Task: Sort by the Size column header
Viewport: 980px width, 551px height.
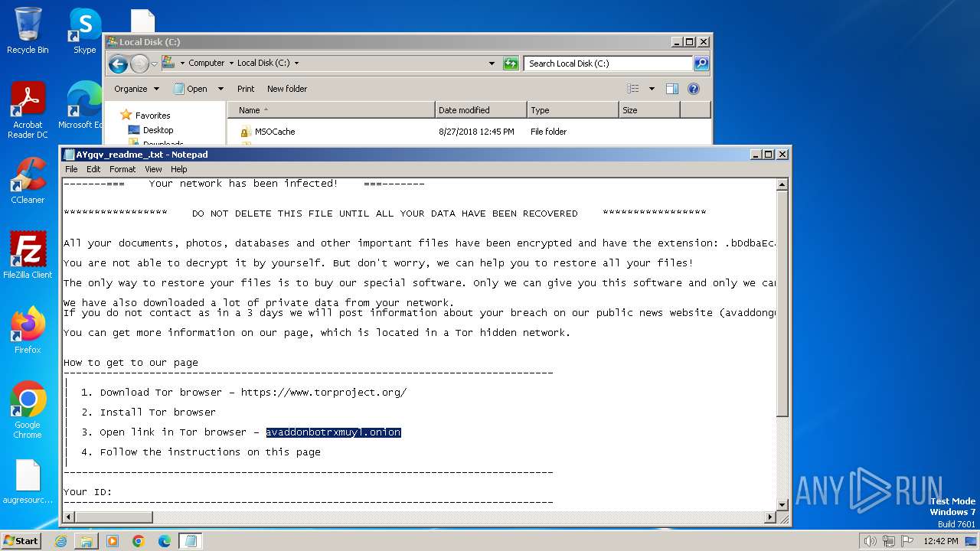Action: pos(649,110)
